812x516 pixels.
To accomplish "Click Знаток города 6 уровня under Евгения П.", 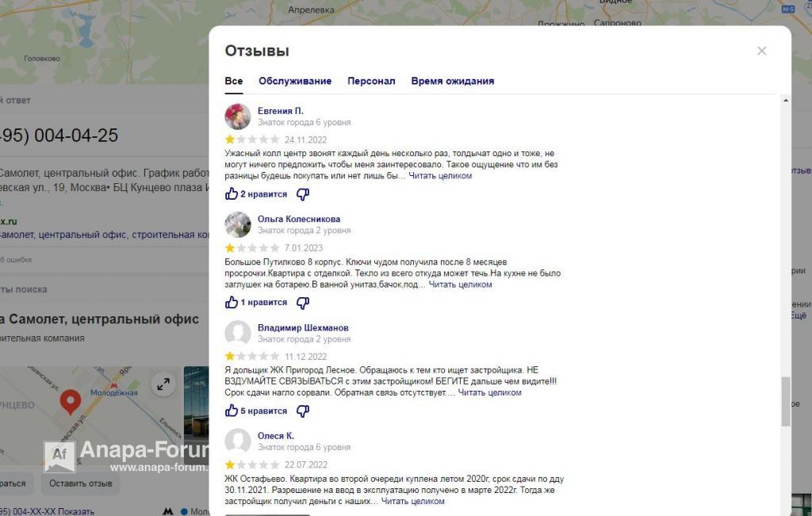I will [304, 123].
